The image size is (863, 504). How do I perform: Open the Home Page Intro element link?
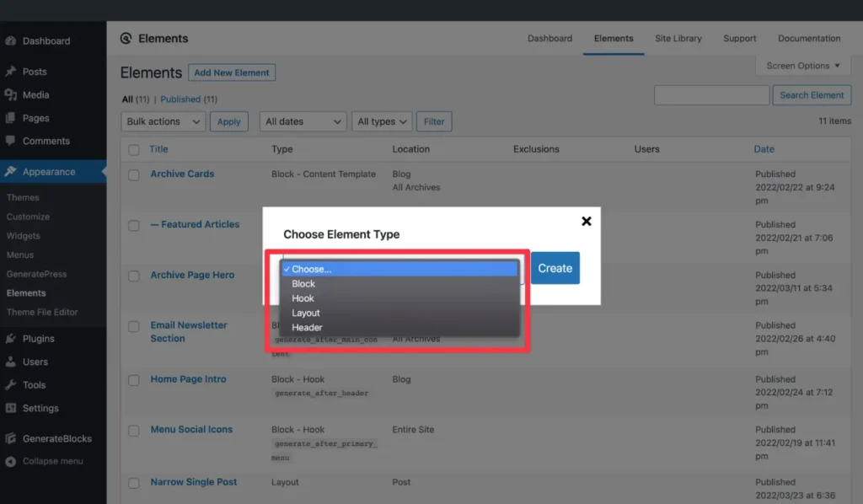(188, 379)
